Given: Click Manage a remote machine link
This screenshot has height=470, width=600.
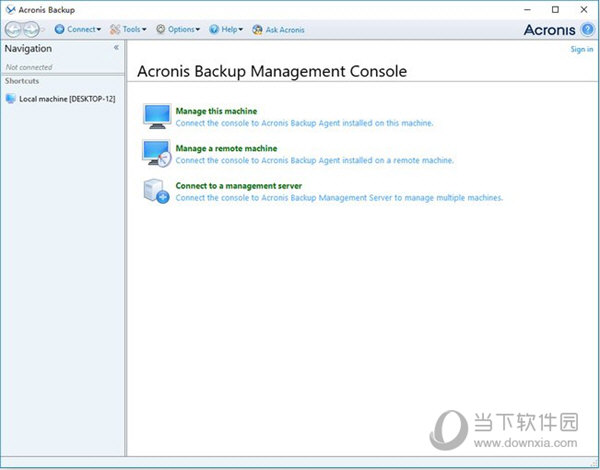Looking at the screenshot, I should [x=226, y=148].
